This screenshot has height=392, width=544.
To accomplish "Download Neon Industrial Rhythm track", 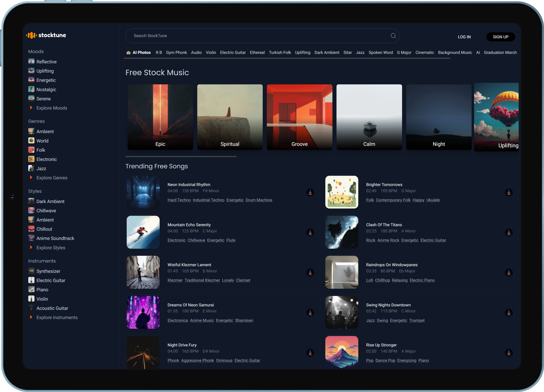I will point(310,193).
